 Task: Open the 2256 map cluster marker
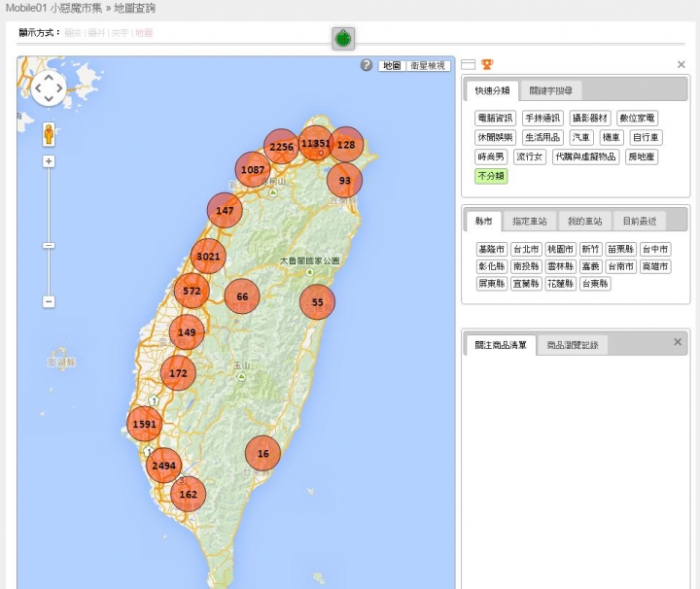pyautogui.click(x=281, y=147)
